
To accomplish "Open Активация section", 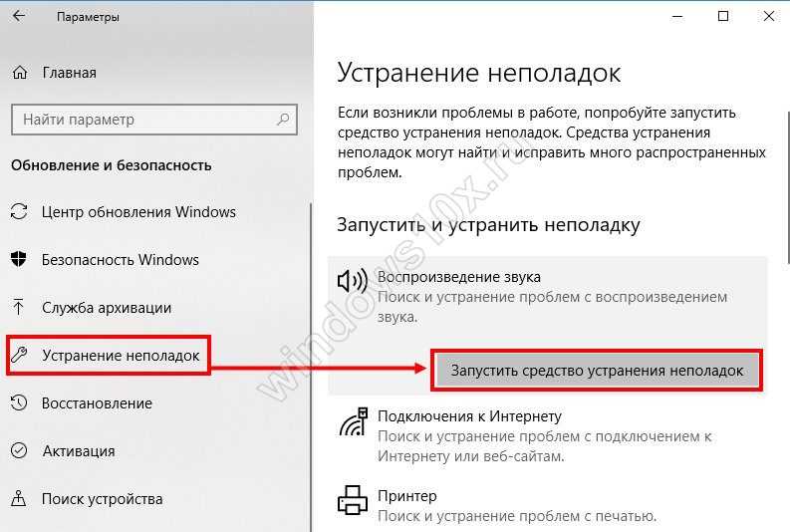I will point(79,451).
